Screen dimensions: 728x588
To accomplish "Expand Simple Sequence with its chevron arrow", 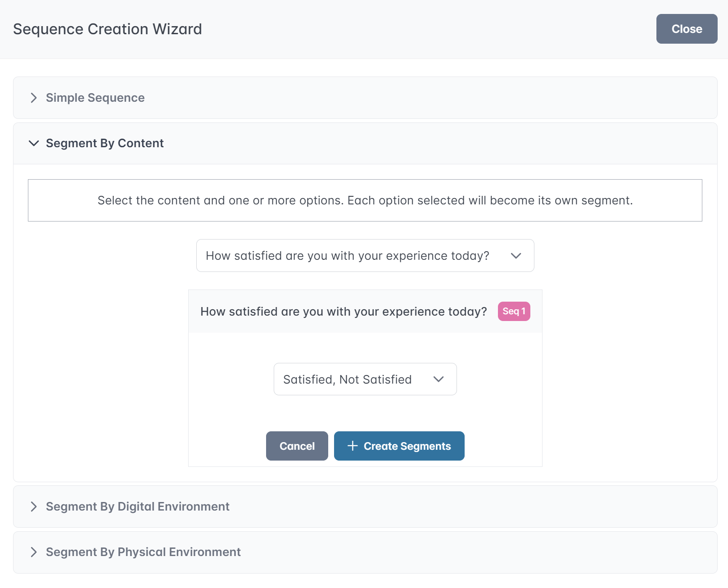I will [x=33, y=98].
